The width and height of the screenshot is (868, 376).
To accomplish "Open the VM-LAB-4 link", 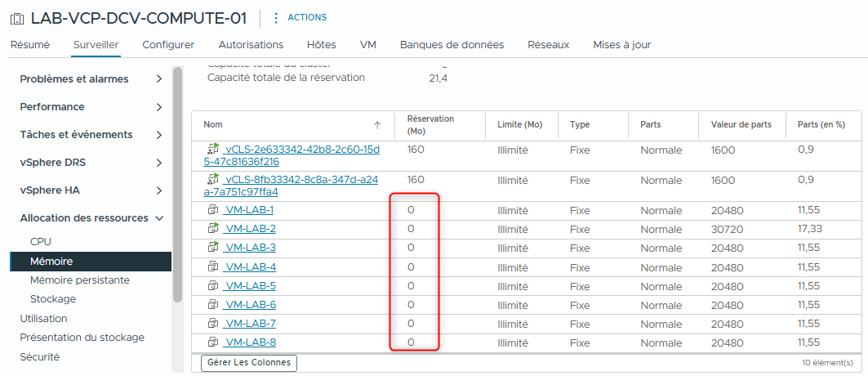I will pos(249,267).
